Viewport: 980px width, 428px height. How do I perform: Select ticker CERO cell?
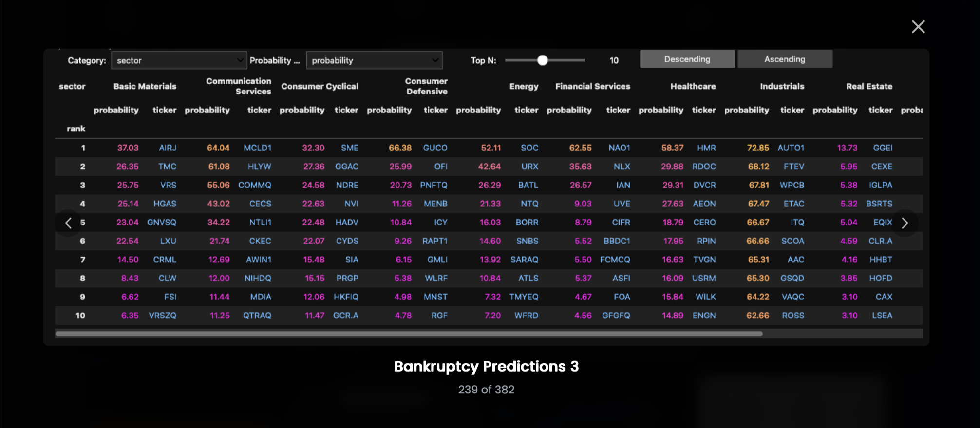pyautogui.click(x=704, y=223)
